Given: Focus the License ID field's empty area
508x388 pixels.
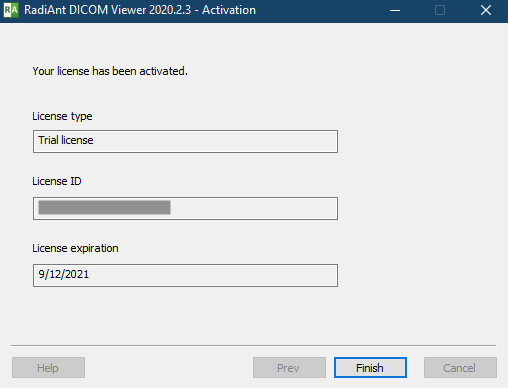Looking at the screenshot, I should coord(253,208).
